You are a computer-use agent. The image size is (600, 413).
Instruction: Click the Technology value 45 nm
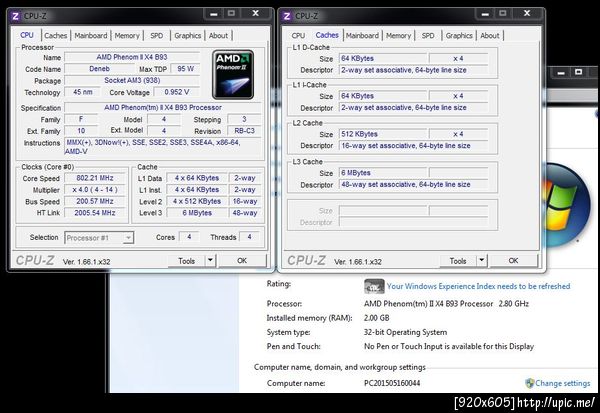point(83,92)
